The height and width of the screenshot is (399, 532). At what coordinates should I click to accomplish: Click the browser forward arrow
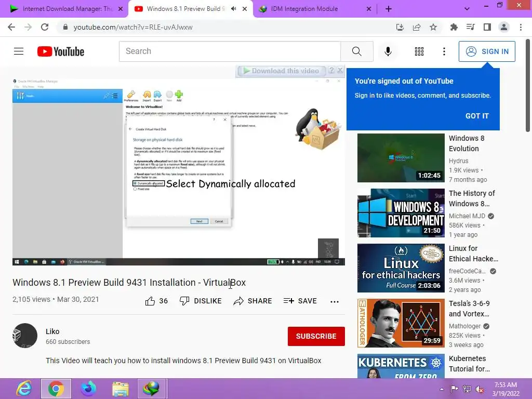28,27
